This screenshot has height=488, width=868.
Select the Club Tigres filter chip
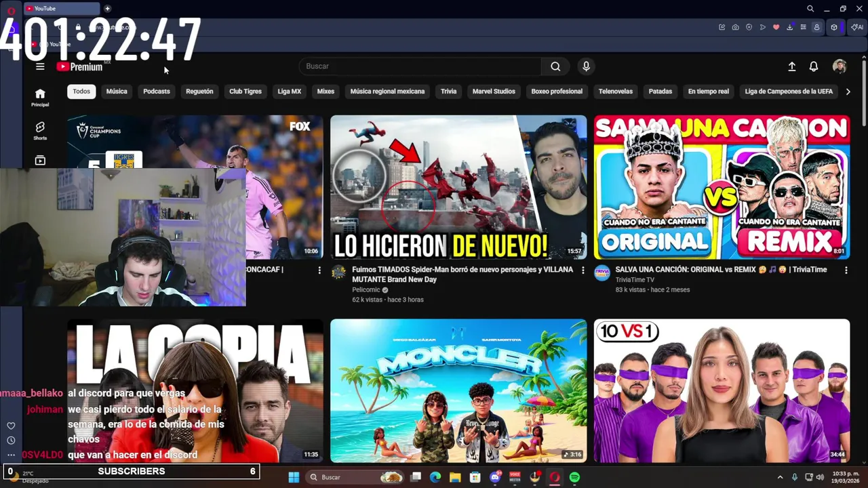click(245, 91)
